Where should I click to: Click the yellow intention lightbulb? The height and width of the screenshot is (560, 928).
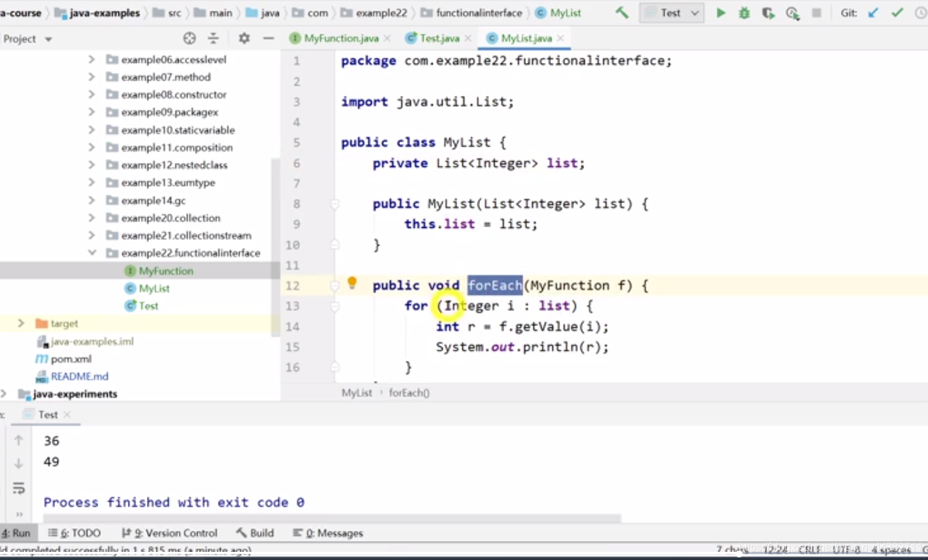pyautogui.click(x=352, y=283)
